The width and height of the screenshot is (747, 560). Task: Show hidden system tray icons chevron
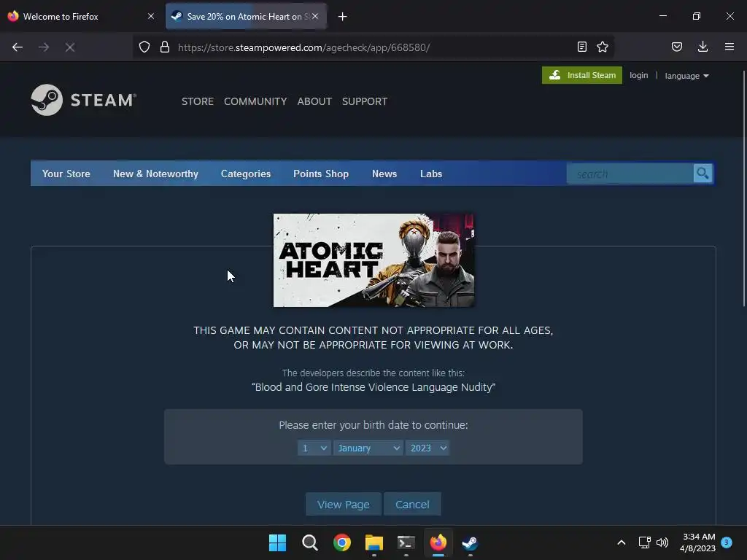pos(622,542)
